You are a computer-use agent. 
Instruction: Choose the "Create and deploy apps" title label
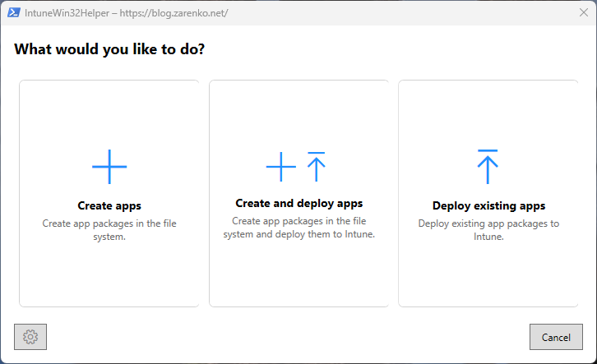(x=298, y=203)
